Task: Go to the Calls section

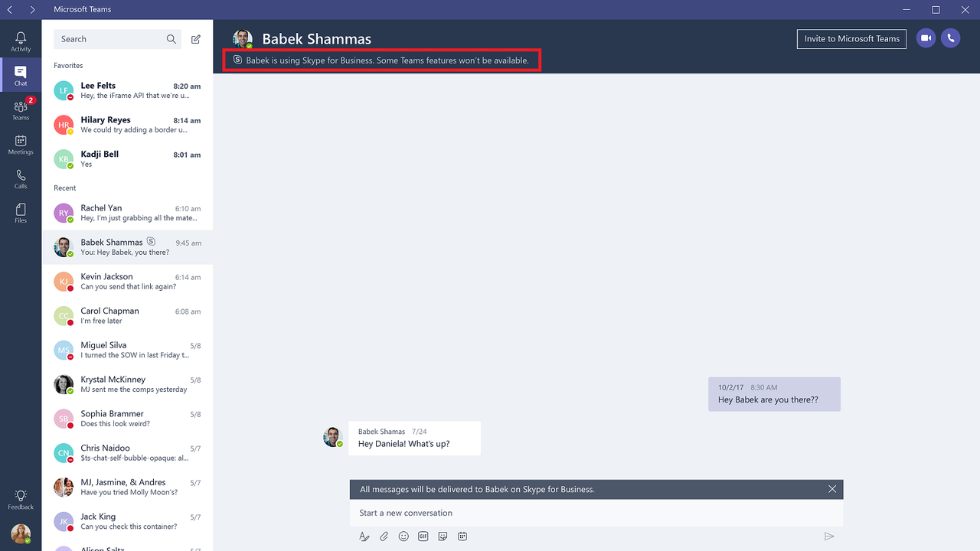Action: (21, 178)
